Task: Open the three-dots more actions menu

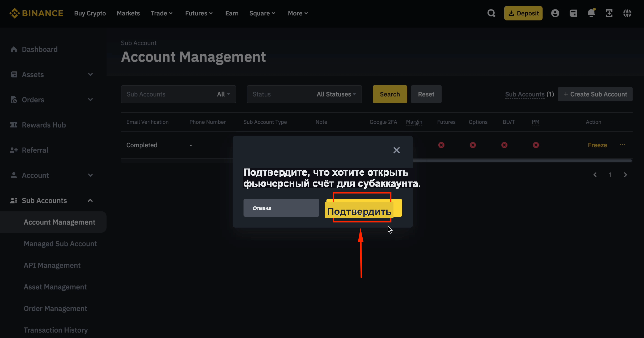Action: click(622, 145)
